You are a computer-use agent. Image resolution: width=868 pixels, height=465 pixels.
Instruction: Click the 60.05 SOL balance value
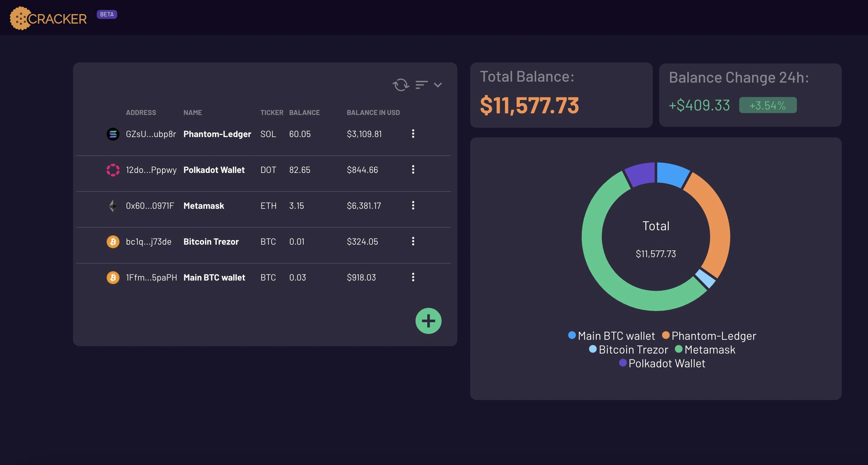tap(300, 134)
